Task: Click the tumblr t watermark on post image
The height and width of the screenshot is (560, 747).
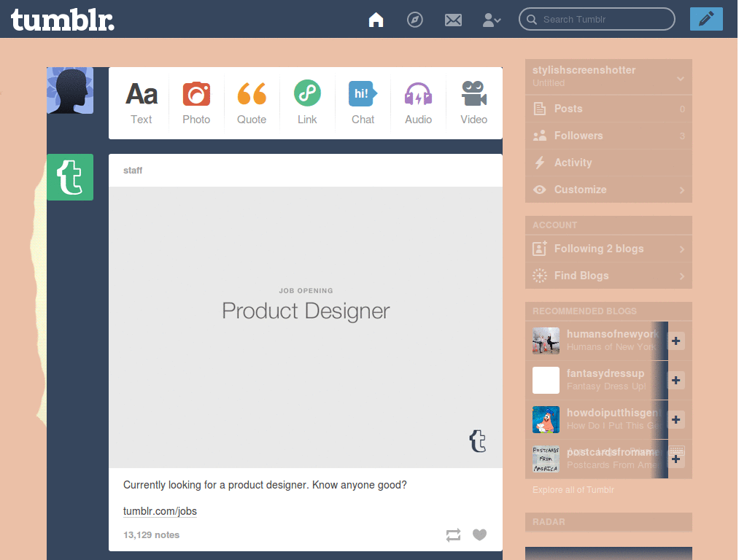Action: point(478,441)
